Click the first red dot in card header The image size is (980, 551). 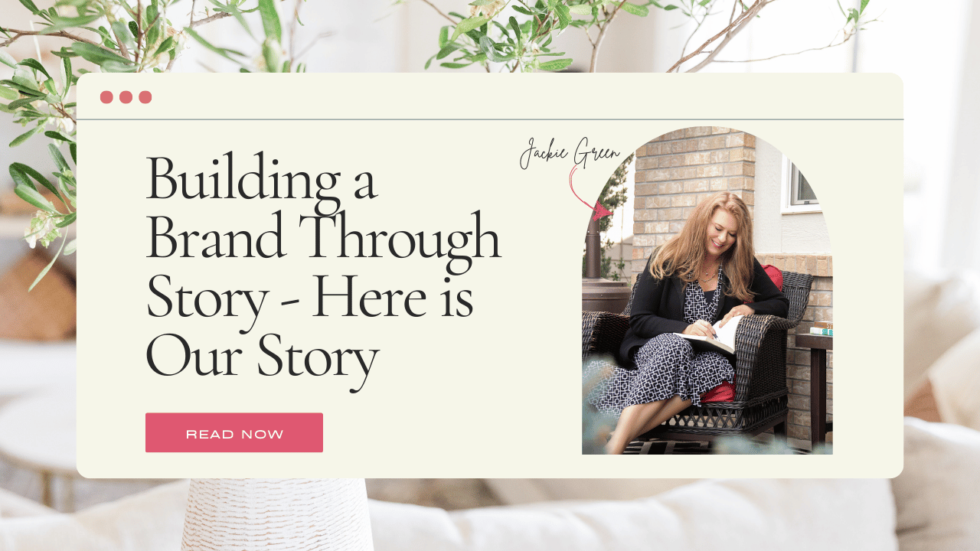[106, 97]
